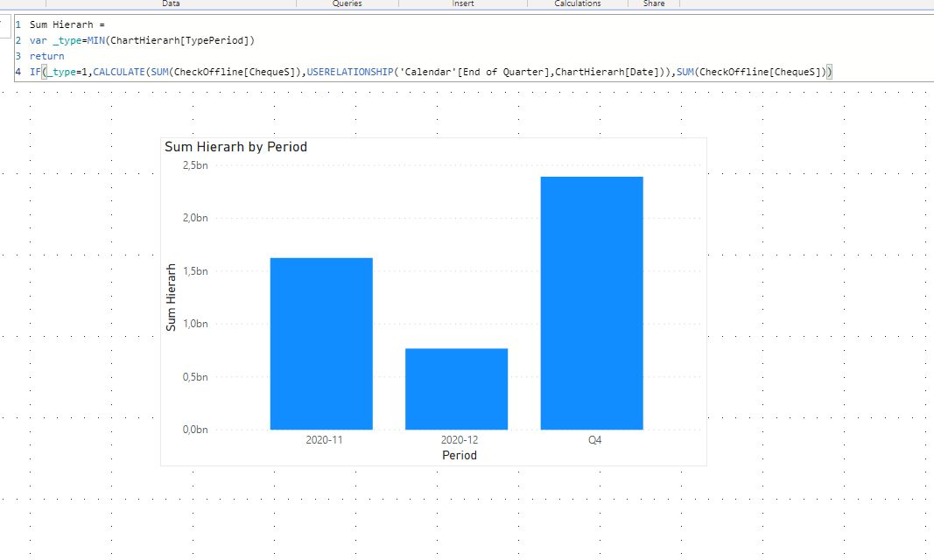The height and width of the screenshot is (560, 934).
Task: Click 'ChartHierarh[TypePeriod]' in the formula
Action: (180, 40)
